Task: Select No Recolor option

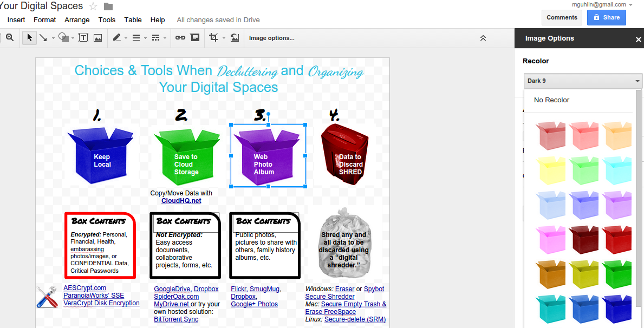Action: [551, 100]
